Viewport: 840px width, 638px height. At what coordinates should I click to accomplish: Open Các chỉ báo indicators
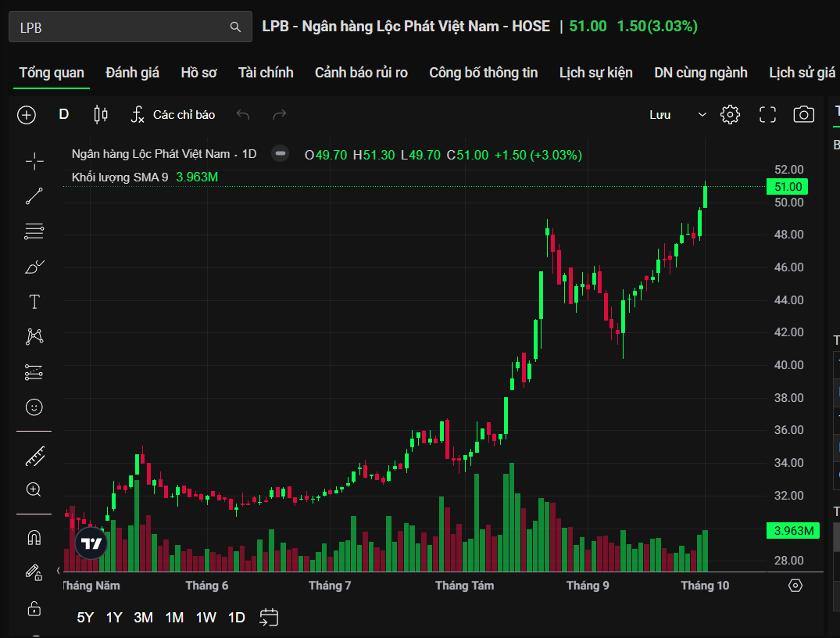[x=173, y=115]
